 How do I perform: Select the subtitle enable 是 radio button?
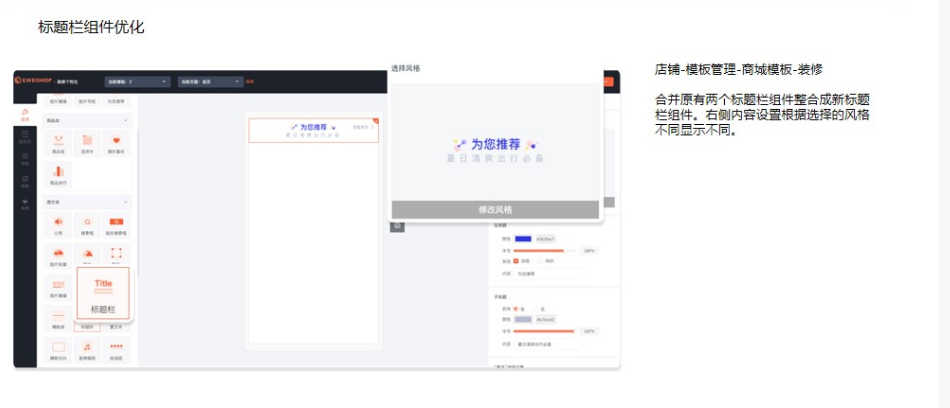point(516,309)
